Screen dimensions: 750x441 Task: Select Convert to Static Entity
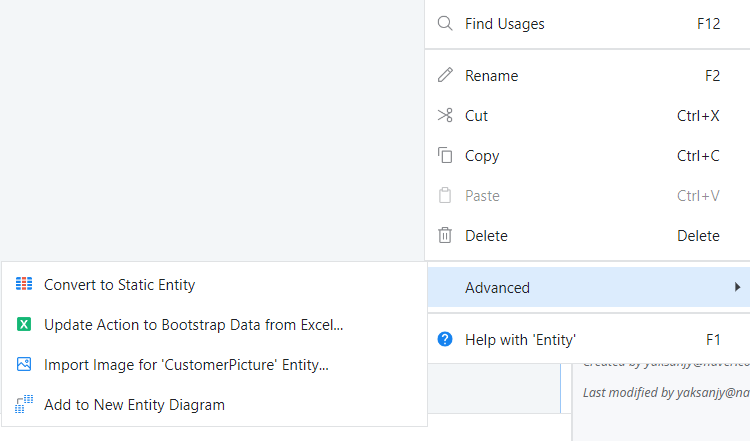tap(119, 285)
